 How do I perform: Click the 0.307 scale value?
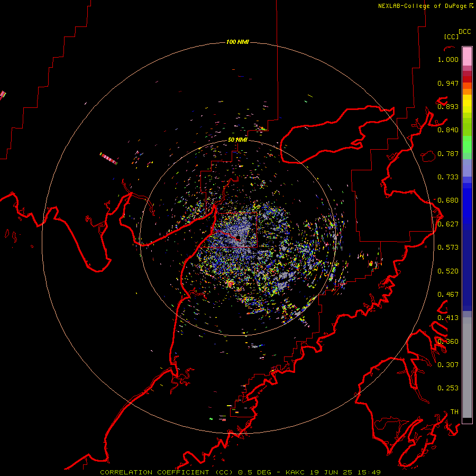coord(448,365)
